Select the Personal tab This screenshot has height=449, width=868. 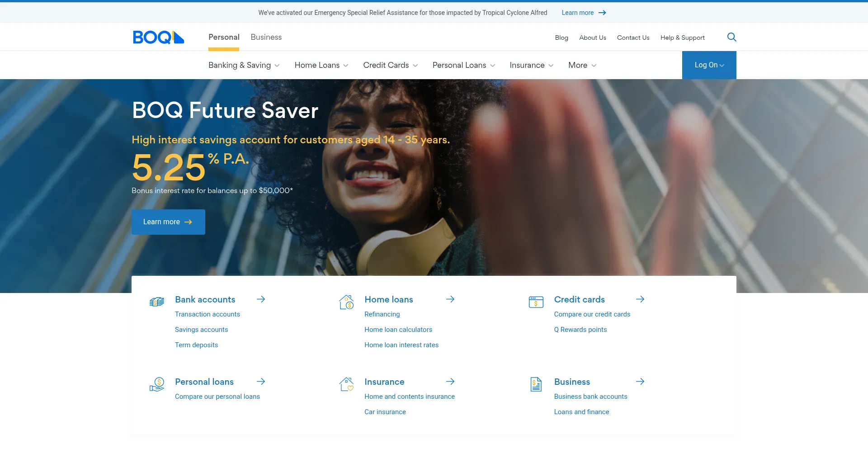(x=224, y=37)
